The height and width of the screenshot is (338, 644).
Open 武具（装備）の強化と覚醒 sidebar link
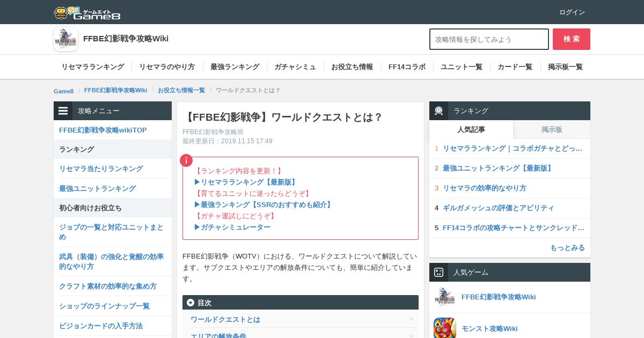point(112,261)
